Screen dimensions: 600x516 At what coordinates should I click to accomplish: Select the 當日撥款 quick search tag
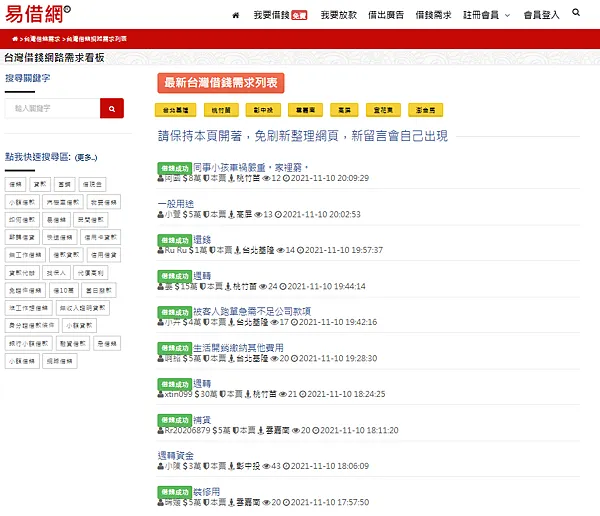pos(99,291)
